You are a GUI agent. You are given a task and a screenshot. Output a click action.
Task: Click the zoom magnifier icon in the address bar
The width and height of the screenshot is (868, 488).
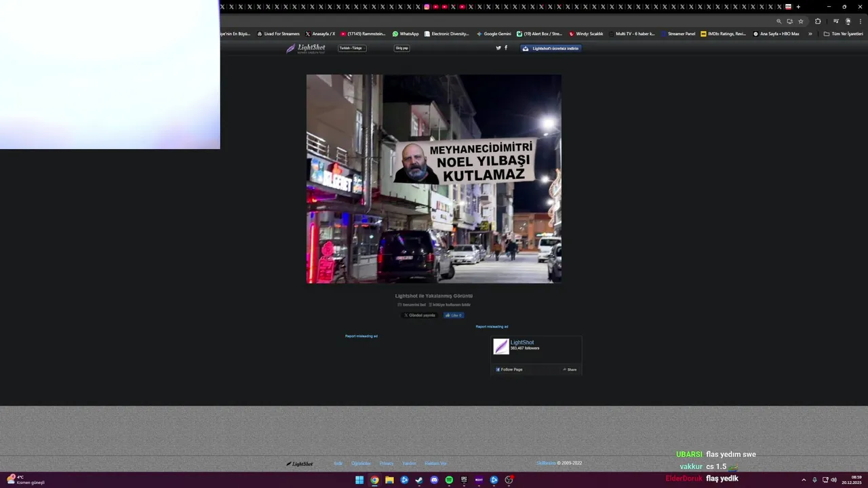click(778, 21)
